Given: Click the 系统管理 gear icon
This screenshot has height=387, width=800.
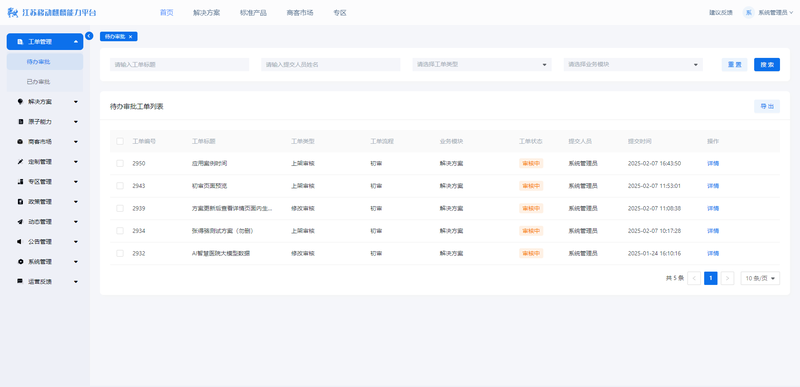Looking at the screenshot, I should point(20,262).
